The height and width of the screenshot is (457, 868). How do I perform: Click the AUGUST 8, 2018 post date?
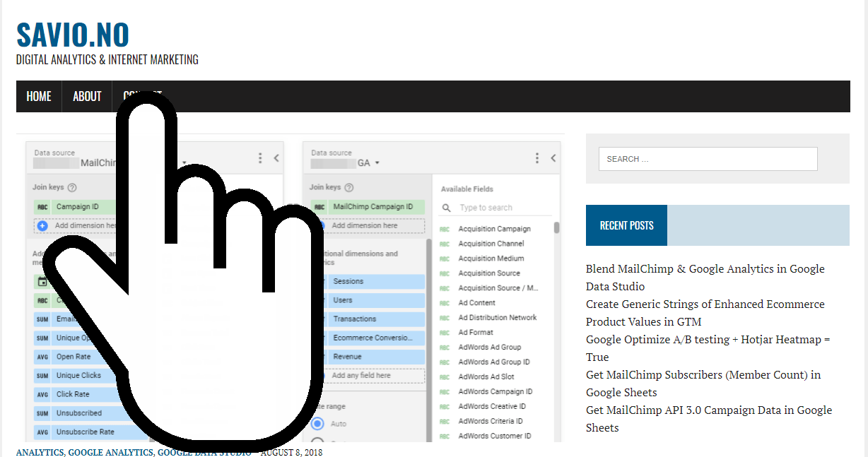[x=291, y=452]
